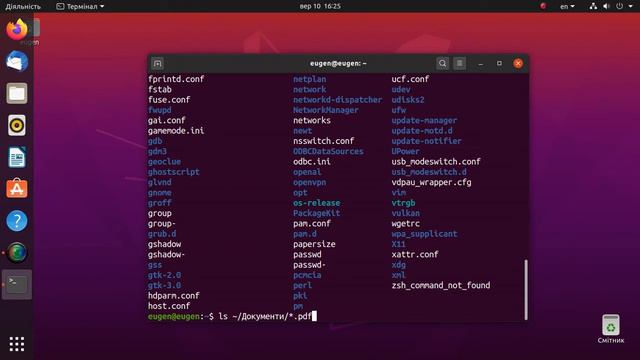Click the networkd-dispatcher entry
The height and width of the screenshot is (360, 640).
pyautogui.click(x=338, y=100)
